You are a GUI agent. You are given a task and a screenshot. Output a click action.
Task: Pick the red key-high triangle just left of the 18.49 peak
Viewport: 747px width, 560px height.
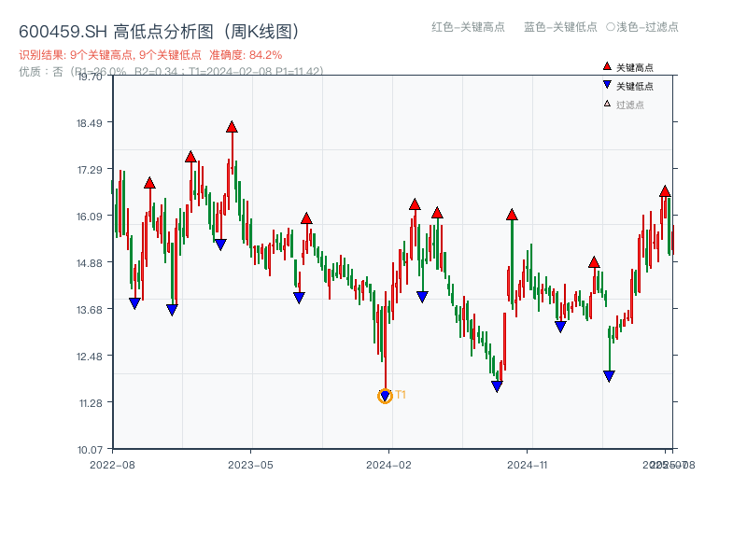point(190,157)
